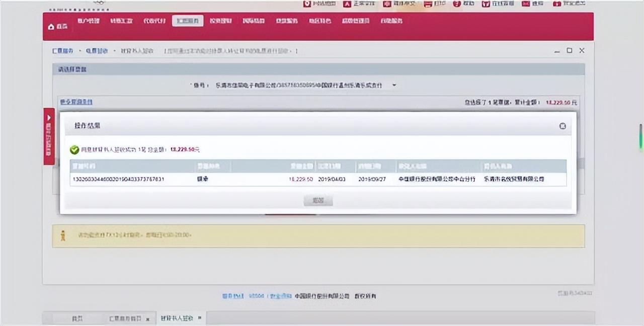
Task: Expand the red side panel tab
Action: tap(49, 136)
